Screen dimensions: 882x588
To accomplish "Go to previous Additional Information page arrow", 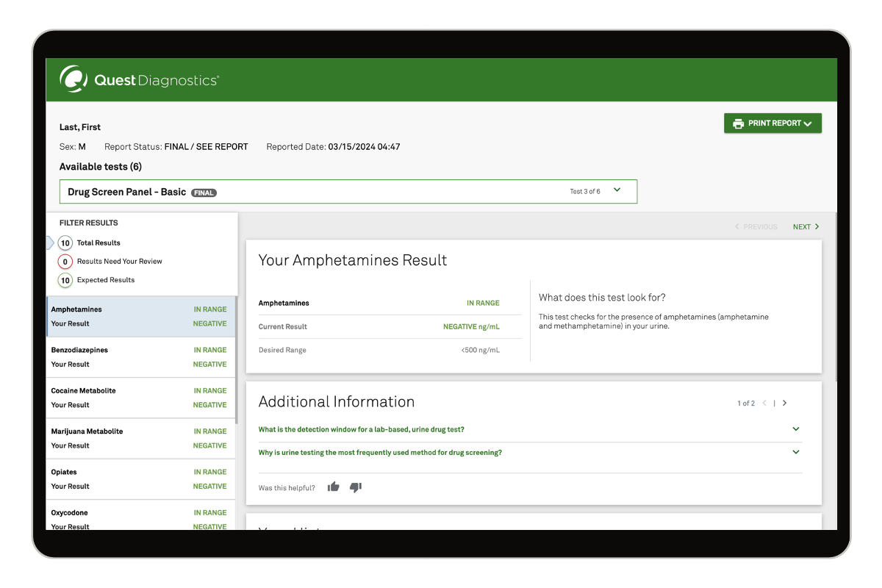I will point(764,403).
